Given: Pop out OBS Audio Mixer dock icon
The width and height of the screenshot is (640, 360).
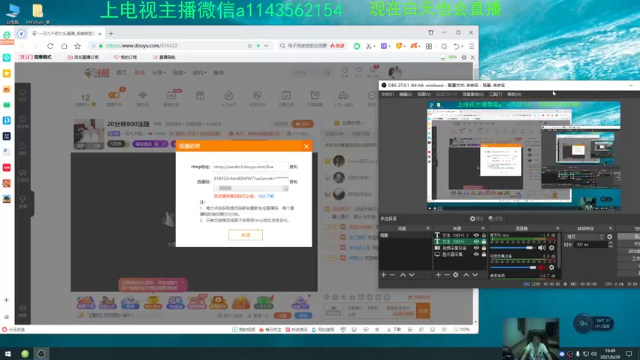Looking at the screenshot, I should (x=557, y=228).
